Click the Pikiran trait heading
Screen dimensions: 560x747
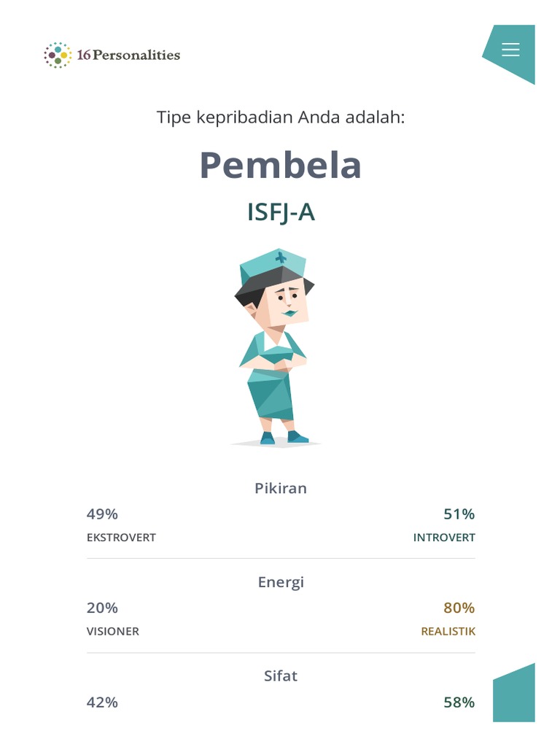(x=281, y=488)
